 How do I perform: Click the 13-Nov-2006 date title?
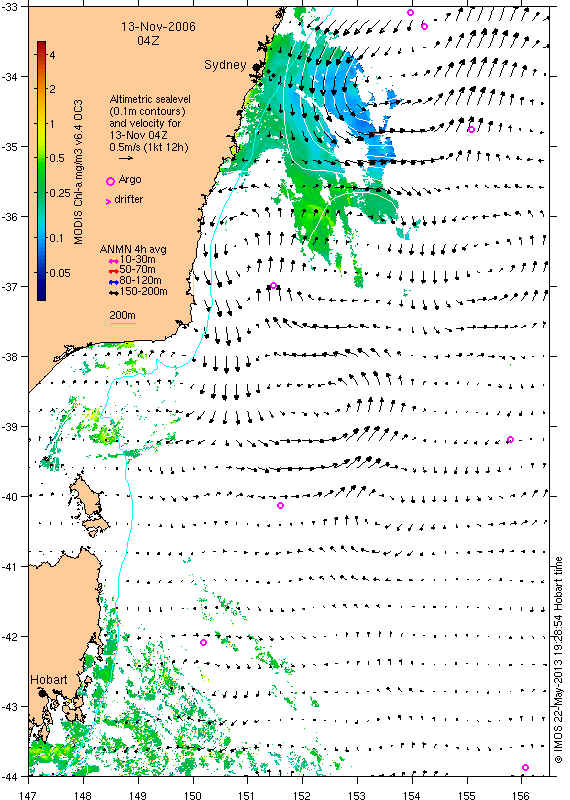pyautogui.click(x=158, y=27)
